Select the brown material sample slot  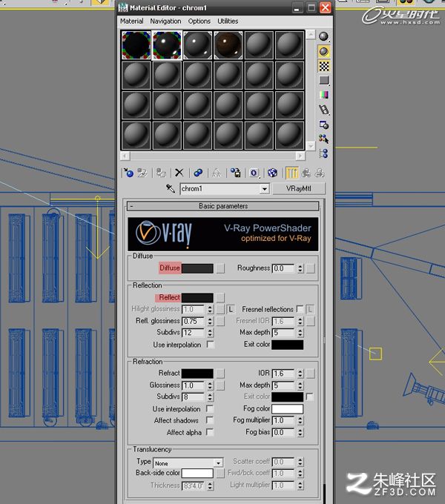228,45
